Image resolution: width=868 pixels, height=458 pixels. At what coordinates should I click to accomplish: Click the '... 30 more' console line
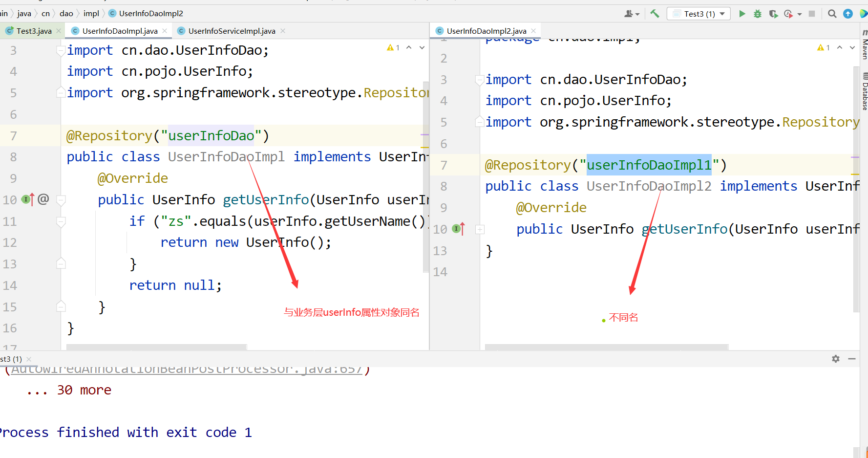pyautogui.click(x=69, y=390)
